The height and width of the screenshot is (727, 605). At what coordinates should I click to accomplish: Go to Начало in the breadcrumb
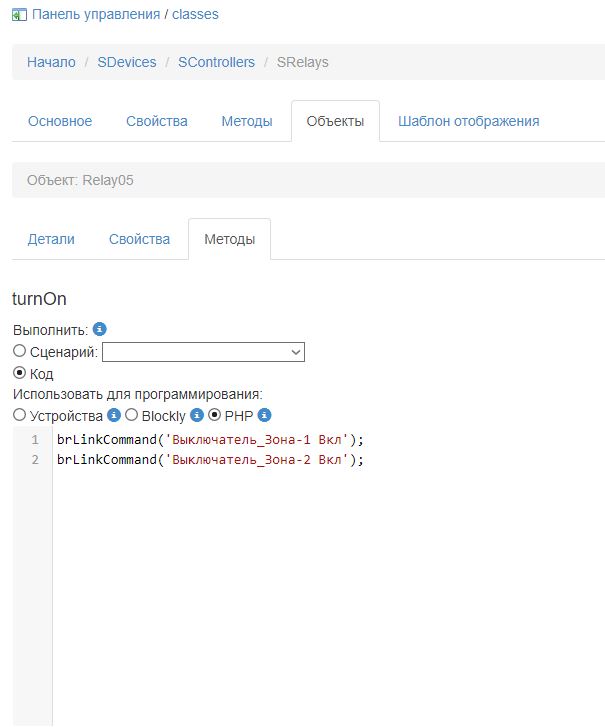point(51,62)
